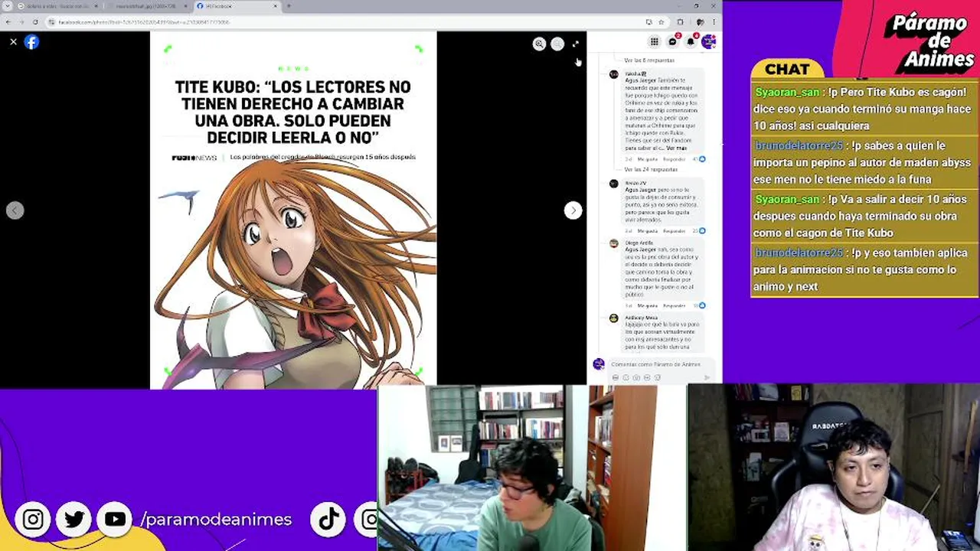Viewport: 980px width, 551px height.
Task: Reply to Renzo ZV's comment
Action: pos(674,230)
